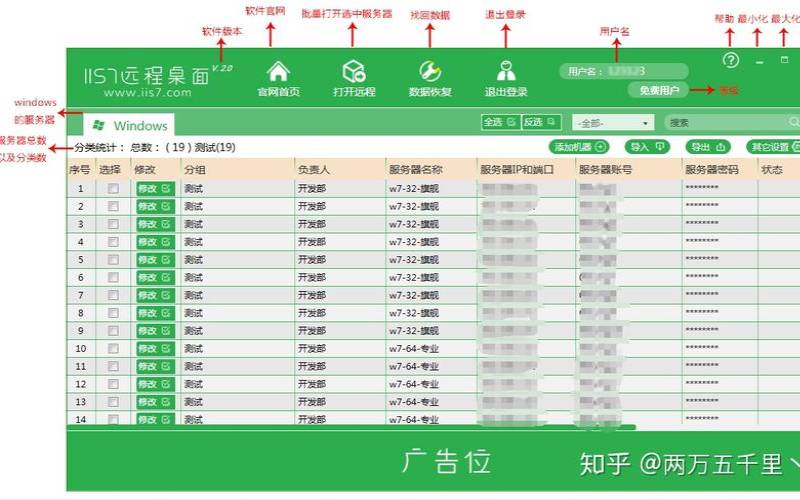Click 修改 edit button in row 12
Viewport: 800px width, 500px height.
pos(155,384)
